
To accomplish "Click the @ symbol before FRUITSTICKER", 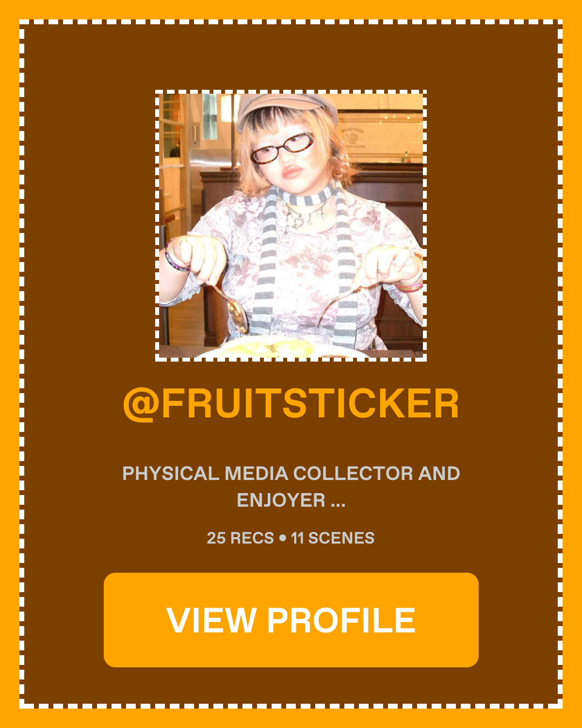I will [141, 405].
